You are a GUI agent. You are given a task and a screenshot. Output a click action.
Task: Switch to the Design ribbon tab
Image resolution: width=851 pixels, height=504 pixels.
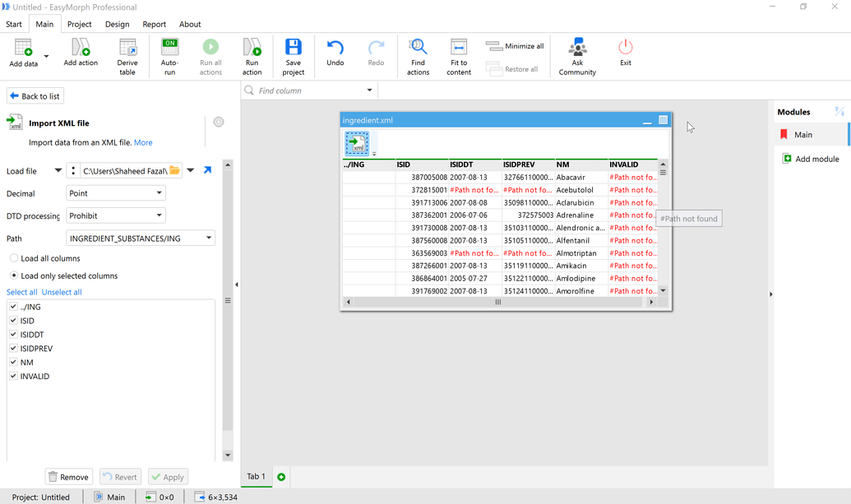pyautogui.click(x=117, y=24)
